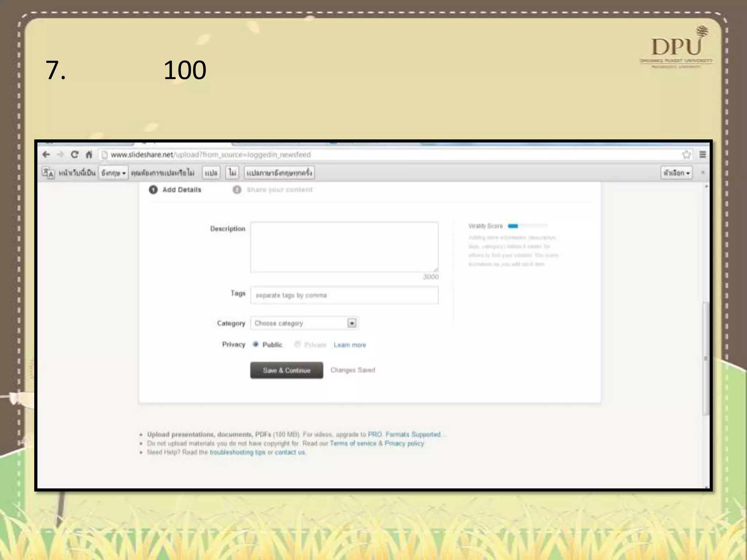Open the Privacy policy link
Screen dimensions: 747x560
point(404,443)
